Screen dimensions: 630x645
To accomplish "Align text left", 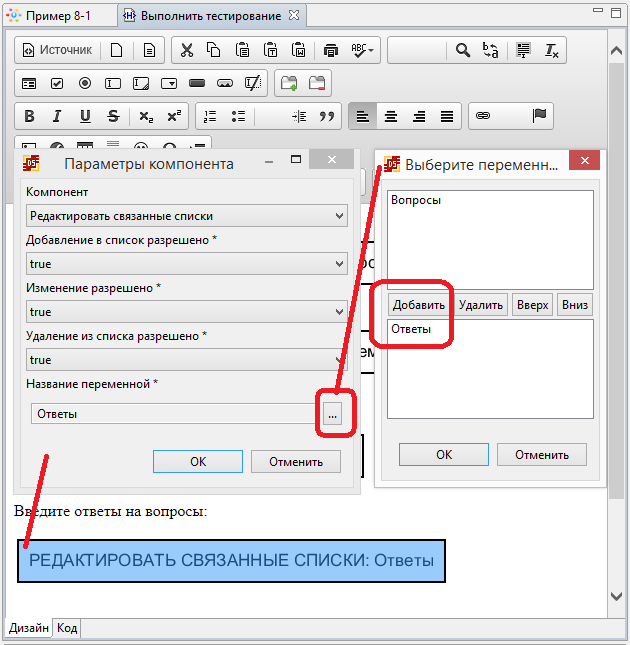I will (x=362, y=116).
